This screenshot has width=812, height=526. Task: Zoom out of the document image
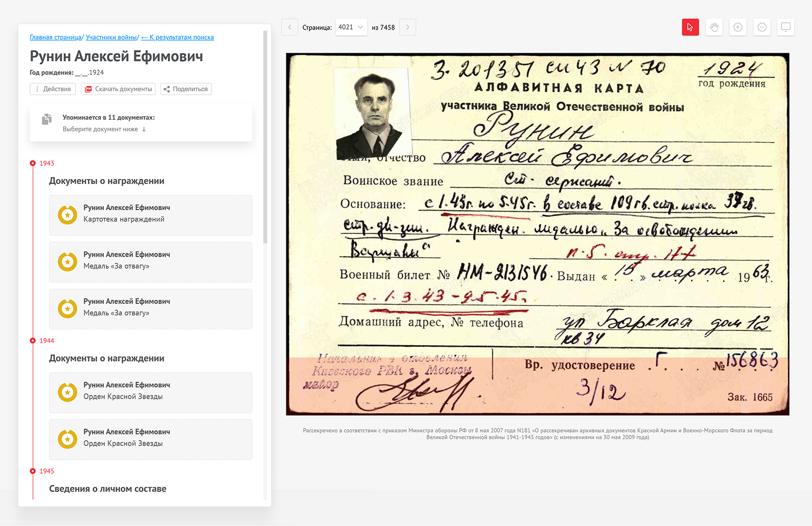point(762,27)
